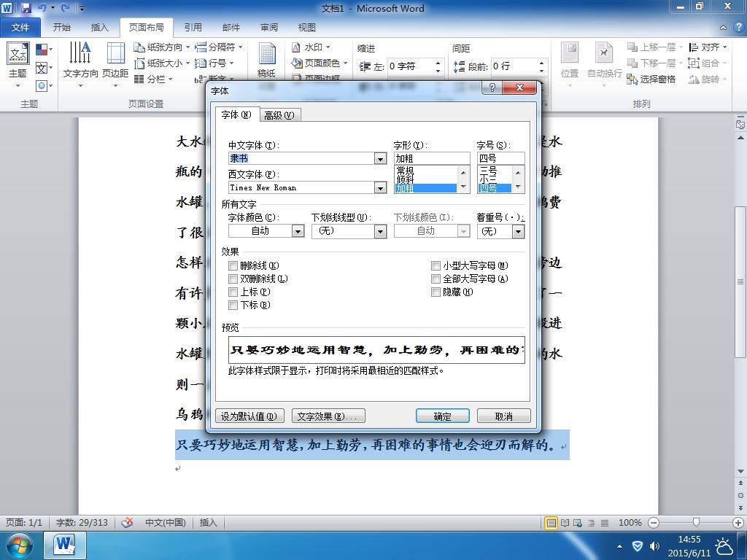This screenshot has width=747, height=560.
Task: Open the Watermark (水印) icon menu
Action: (x=296, y=47)
